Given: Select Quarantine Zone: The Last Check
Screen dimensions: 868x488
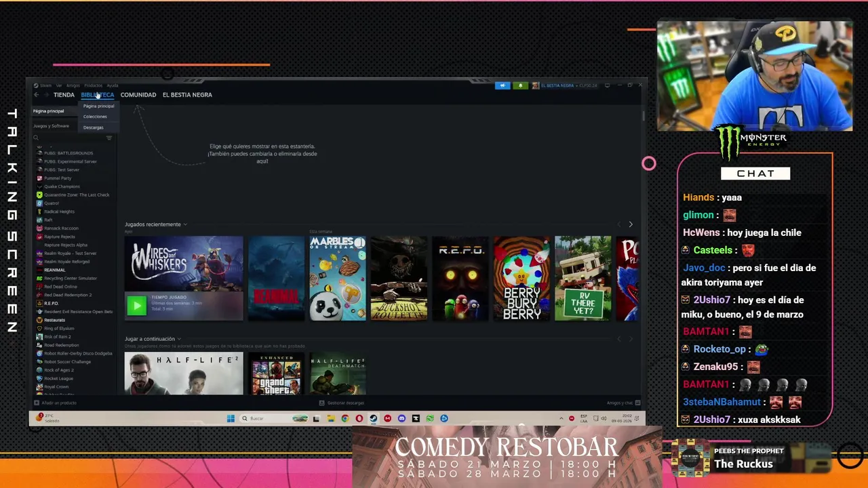Looking at the screenshot, I should pyautogui.click(x=77, y=195).
